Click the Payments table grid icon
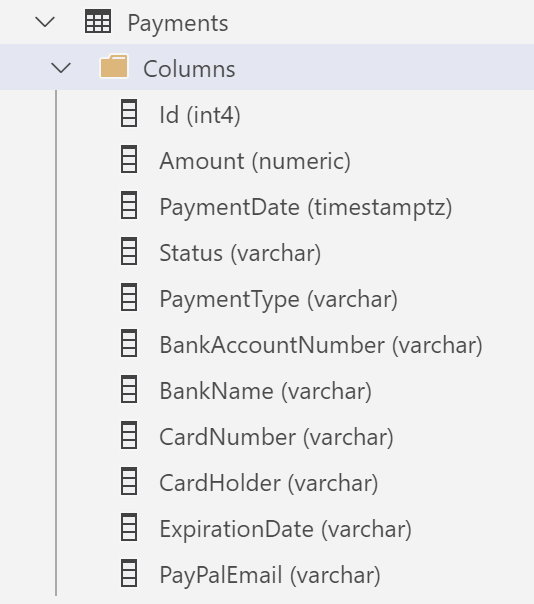 [x=98, y=21]
